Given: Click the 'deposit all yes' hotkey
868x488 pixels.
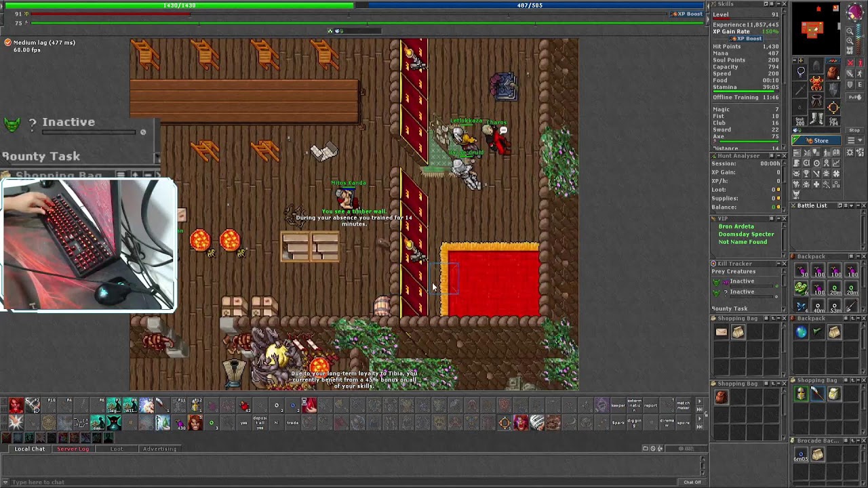Looking at the screenshot, I should point(260,422).
